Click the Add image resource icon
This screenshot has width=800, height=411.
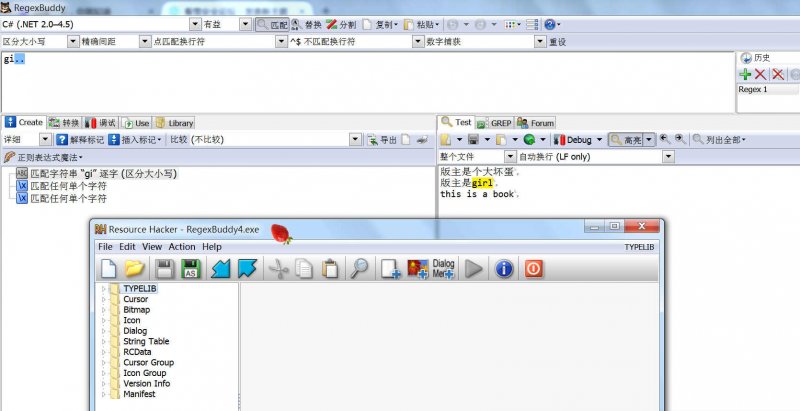coord(417,269)
